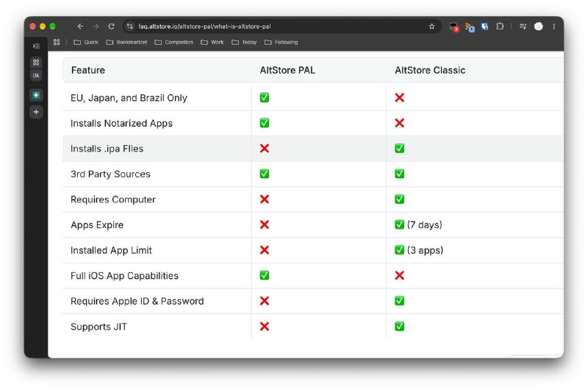This screenshot has height=390, width=588.
Task: Click Classic green check for Requires Computer
Action: tap(399, 199)
